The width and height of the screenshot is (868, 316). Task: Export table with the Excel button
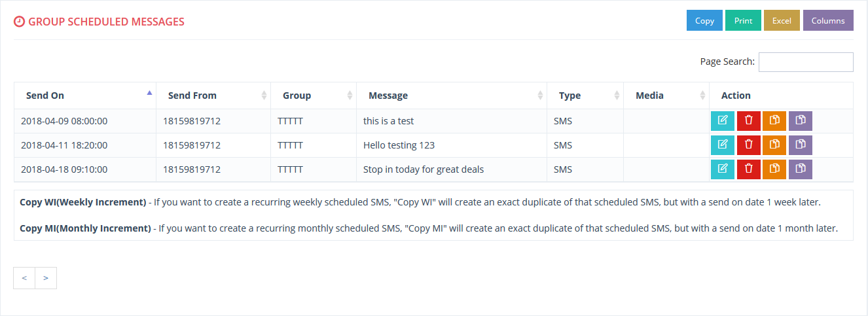tap(782, 20)
